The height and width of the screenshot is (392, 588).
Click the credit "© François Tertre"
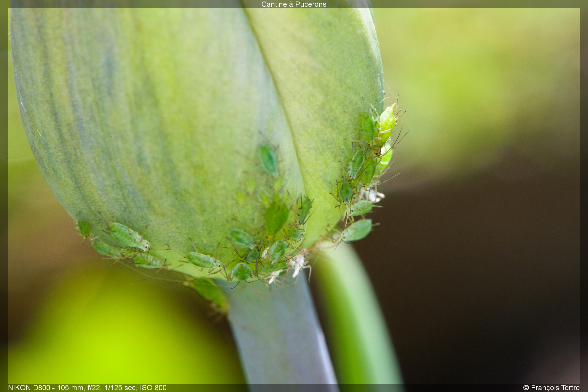(551, 388)
